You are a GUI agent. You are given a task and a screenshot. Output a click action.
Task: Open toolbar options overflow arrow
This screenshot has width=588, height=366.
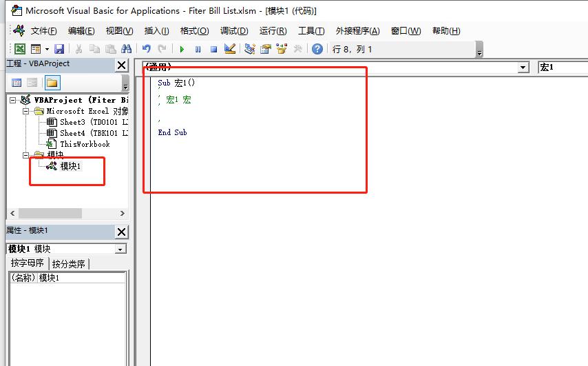(479, 50)
